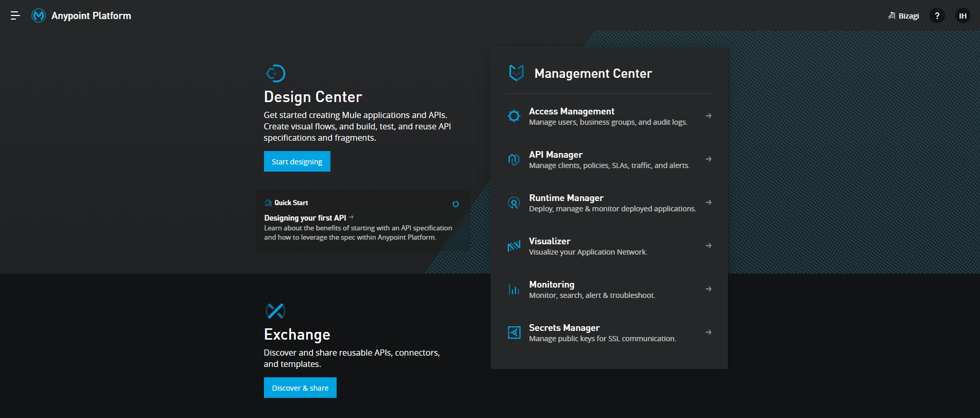Click the arrow next to Access Management
This screenshot has height=418, width=980.
click(x=708, y=116)
